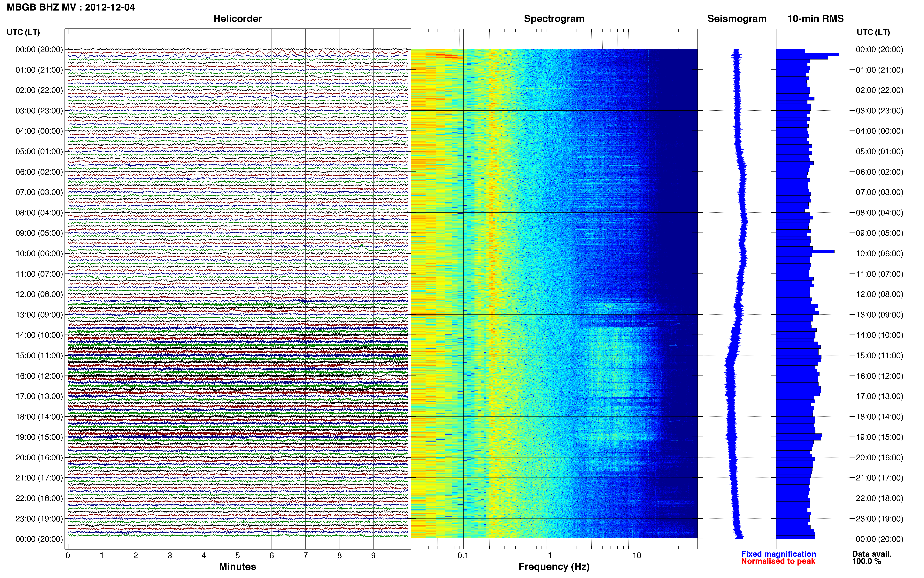This screenshot has height=578, width=924.
Task: Click the right 'UTC (LT)' axis label
Action: click(873, 32)
